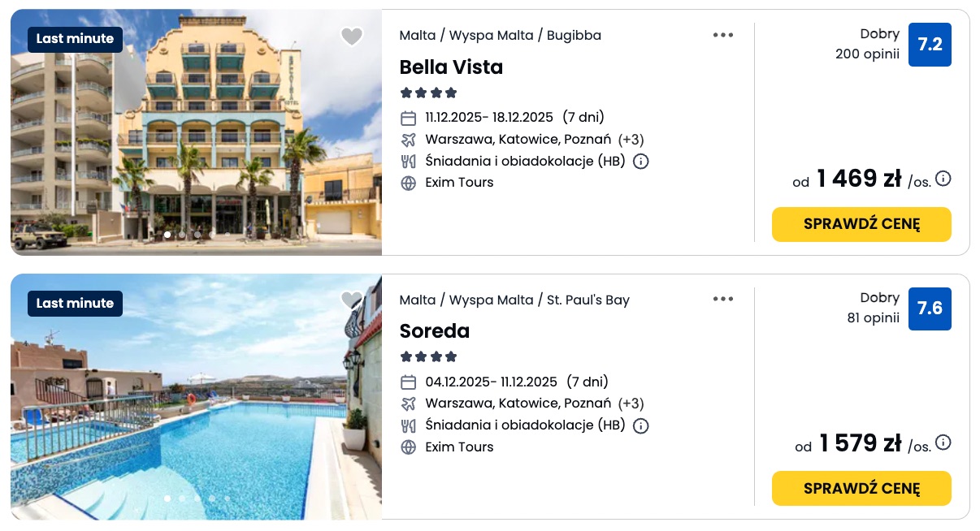This screenshot has height=531, width=980.
Task: Open three-dot options for Soreda offer
Action: click(x=723, y=299)
